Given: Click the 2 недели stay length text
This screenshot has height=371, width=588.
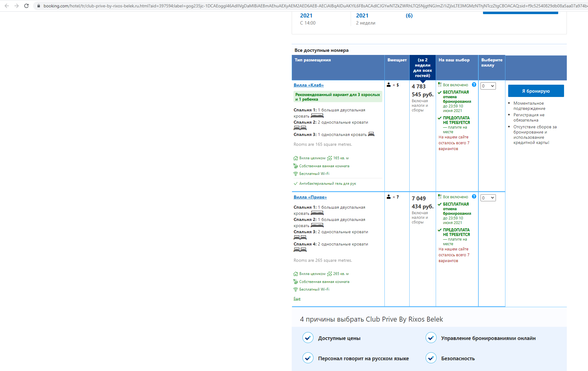Looking at the screenshot, I should point(365,23).
